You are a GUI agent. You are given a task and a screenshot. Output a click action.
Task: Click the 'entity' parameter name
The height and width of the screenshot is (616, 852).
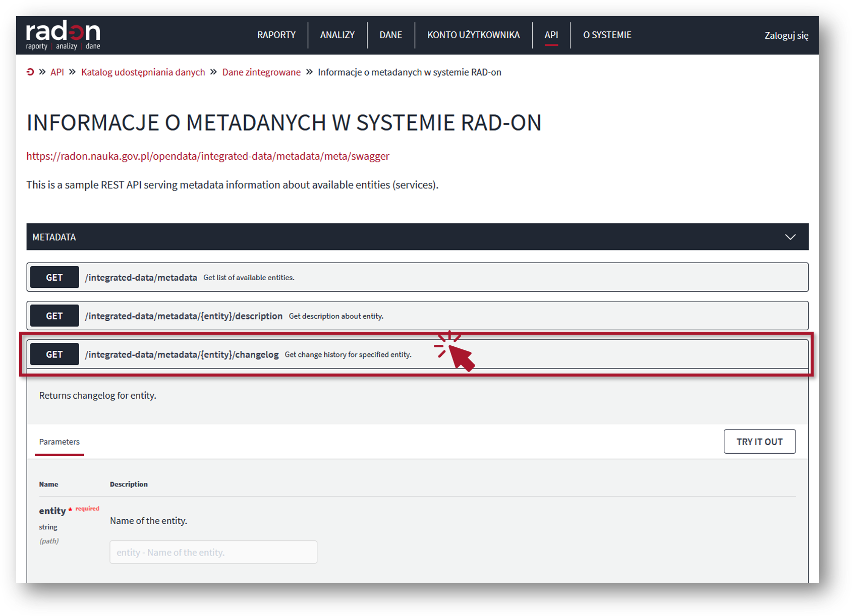pos(52,511)
